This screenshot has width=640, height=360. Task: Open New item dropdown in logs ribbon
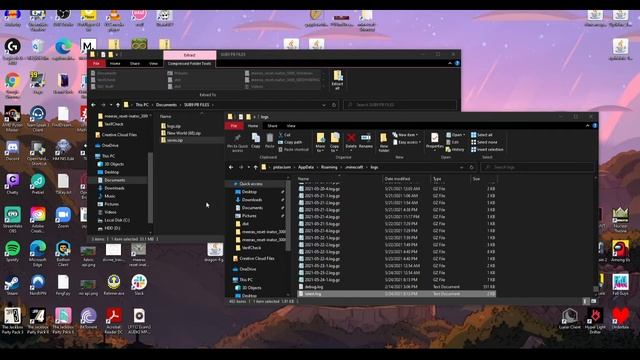(x=406, y=135)
